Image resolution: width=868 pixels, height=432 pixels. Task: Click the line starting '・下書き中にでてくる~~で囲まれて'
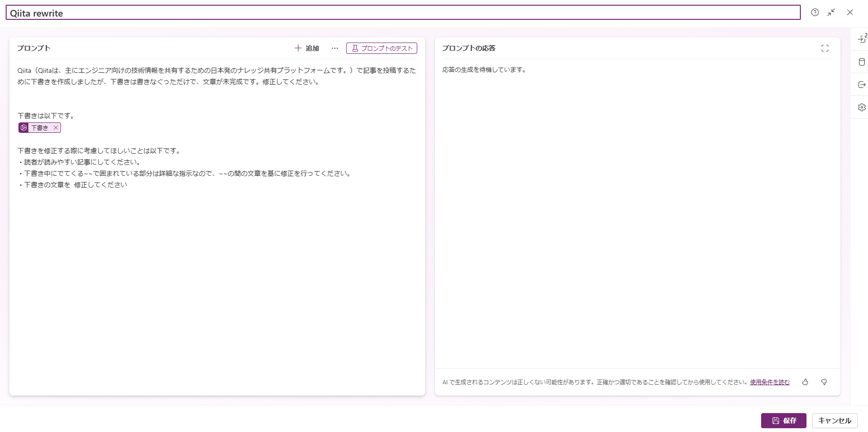(185, 173)
